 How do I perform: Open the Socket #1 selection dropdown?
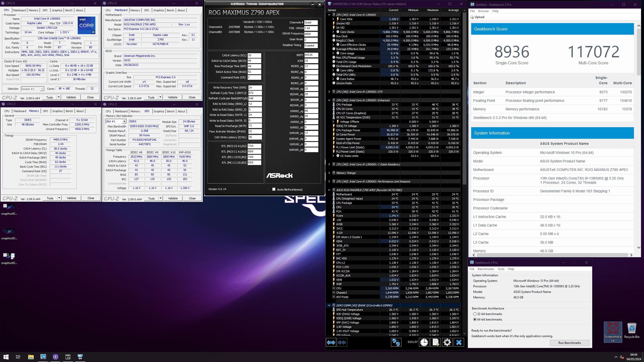coord(32,89)
